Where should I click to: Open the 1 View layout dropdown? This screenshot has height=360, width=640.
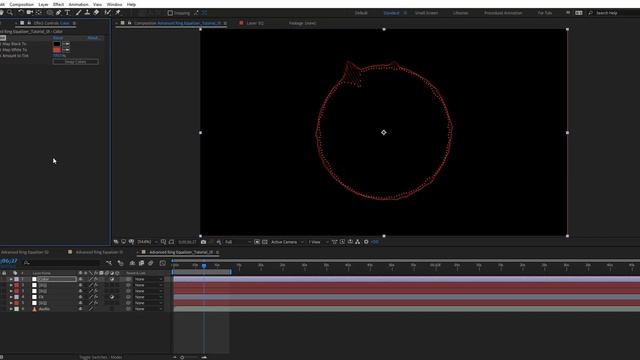pos(318,242)
